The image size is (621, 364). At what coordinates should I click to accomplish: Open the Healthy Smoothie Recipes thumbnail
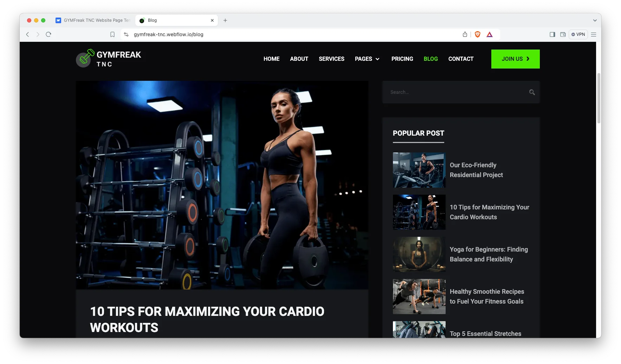[x=419, y=297]
